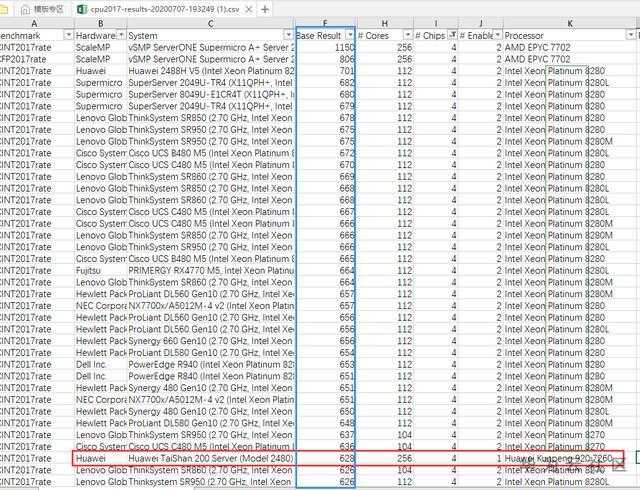Screen dimensions: 640x490
Task: Select 'ScaleMP' hardware cell in 806 row
Action: point(101,59)
